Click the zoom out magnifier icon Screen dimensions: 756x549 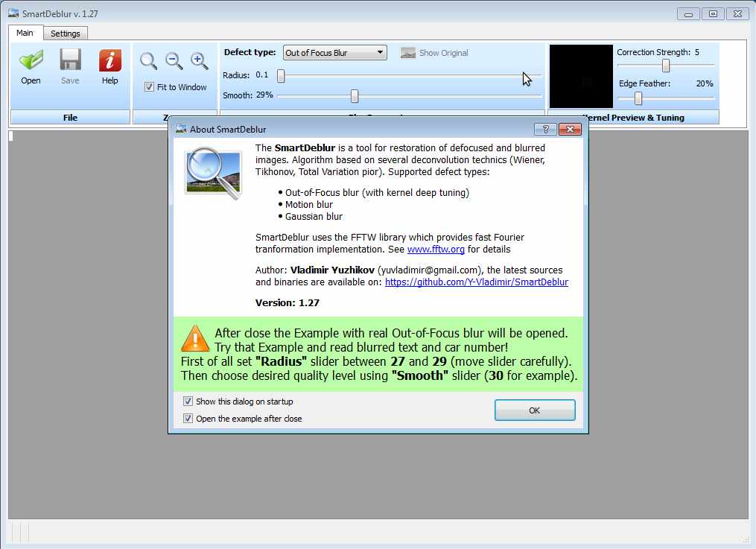(174, 61)
